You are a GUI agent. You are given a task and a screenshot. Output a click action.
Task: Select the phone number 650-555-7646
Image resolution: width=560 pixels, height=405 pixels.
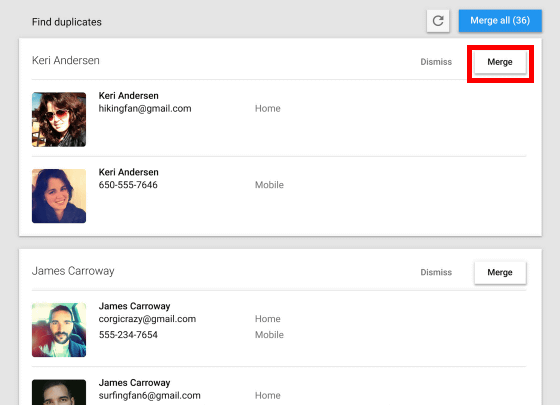[128, 185]
